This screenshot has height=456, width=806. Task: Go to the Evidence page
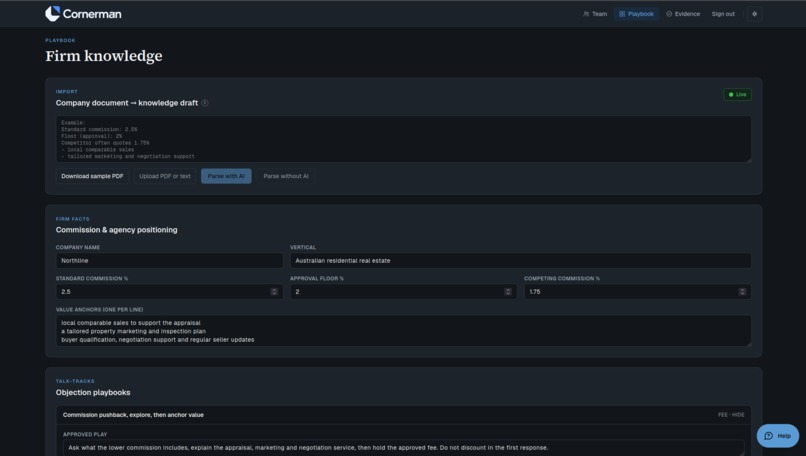pos(683,14)
